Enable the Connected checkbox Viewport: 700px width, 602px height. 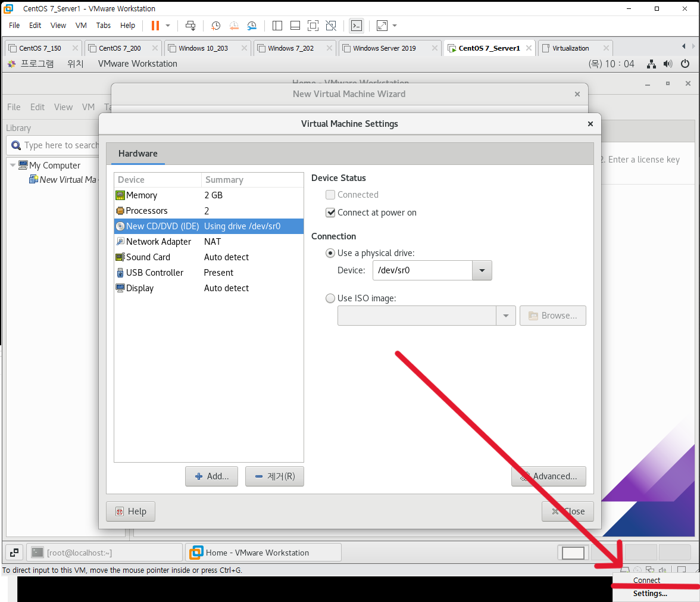pyautogui.click(x=330, y=195)
